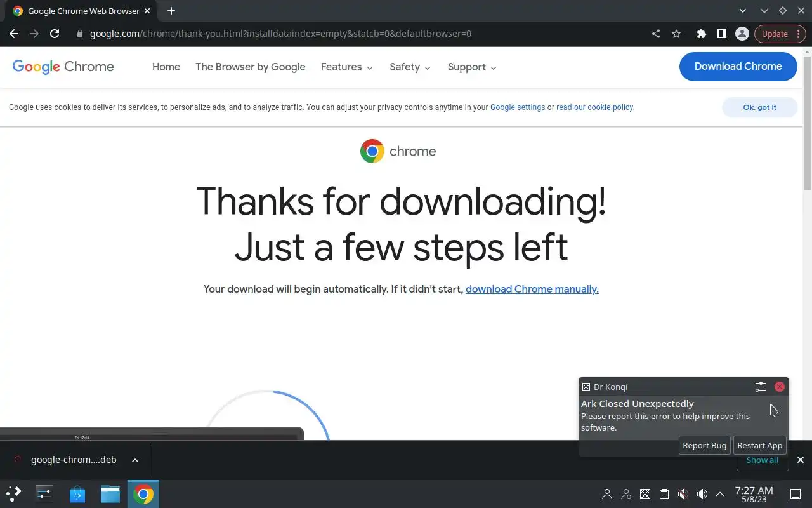View site information via lock icon

[80, 34]
